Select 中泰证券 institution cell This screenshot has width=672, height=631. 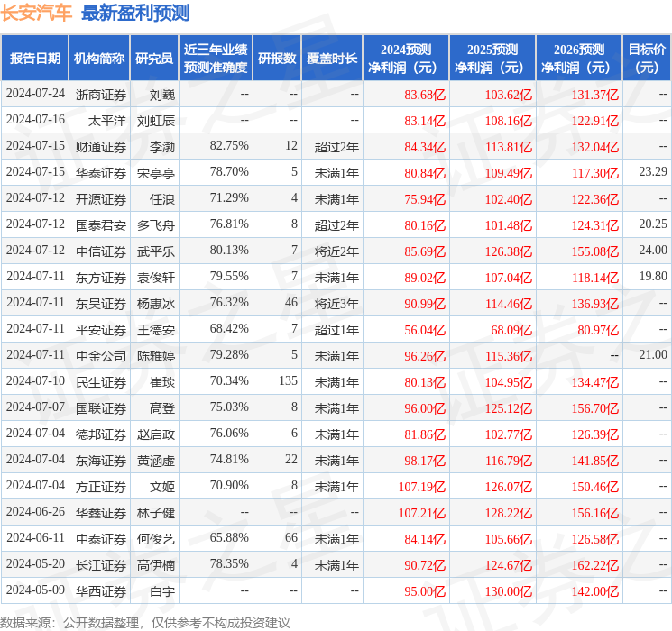(x=101, y=539)
